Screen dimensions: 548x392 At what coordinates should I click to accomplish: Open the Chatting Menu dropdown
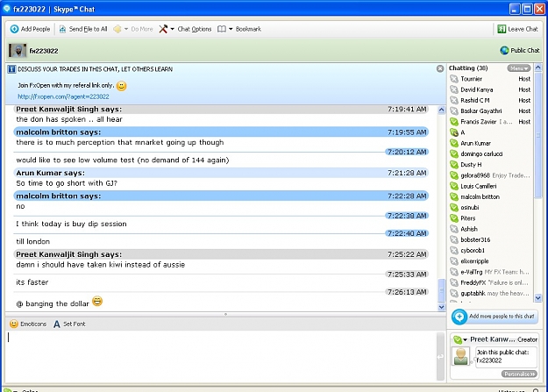519,68
